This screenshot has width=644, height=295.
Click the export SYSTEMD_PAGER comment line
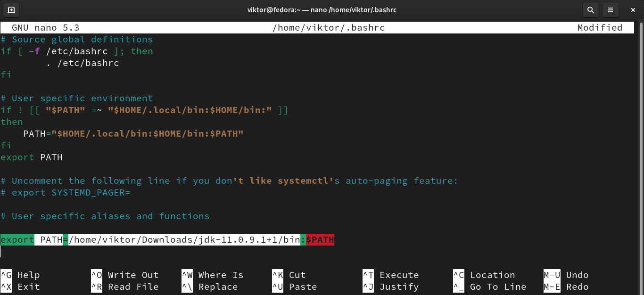(x=71, y=193)
